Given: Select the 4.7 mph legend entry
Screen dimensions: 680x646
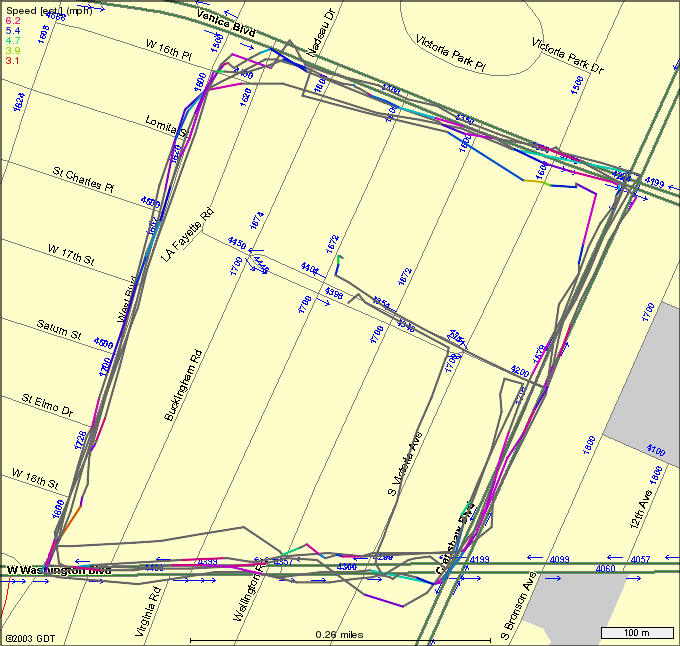Looking at the screenshot, I should (x=13, y=40).
